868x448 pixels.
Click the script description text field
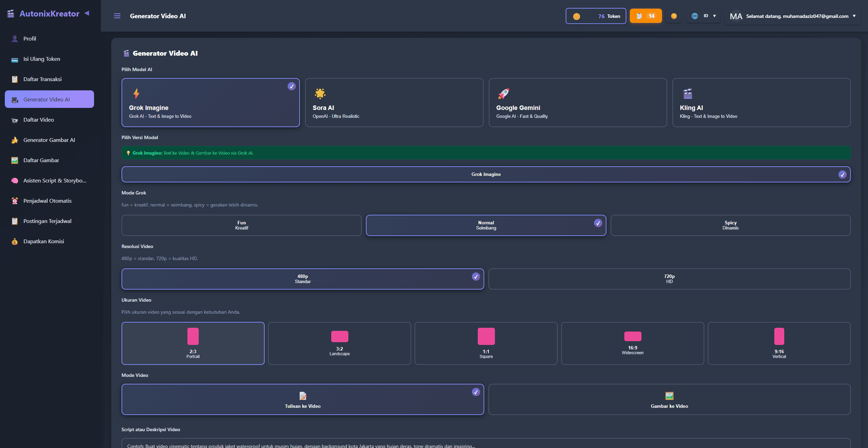(x=486, y=443)
